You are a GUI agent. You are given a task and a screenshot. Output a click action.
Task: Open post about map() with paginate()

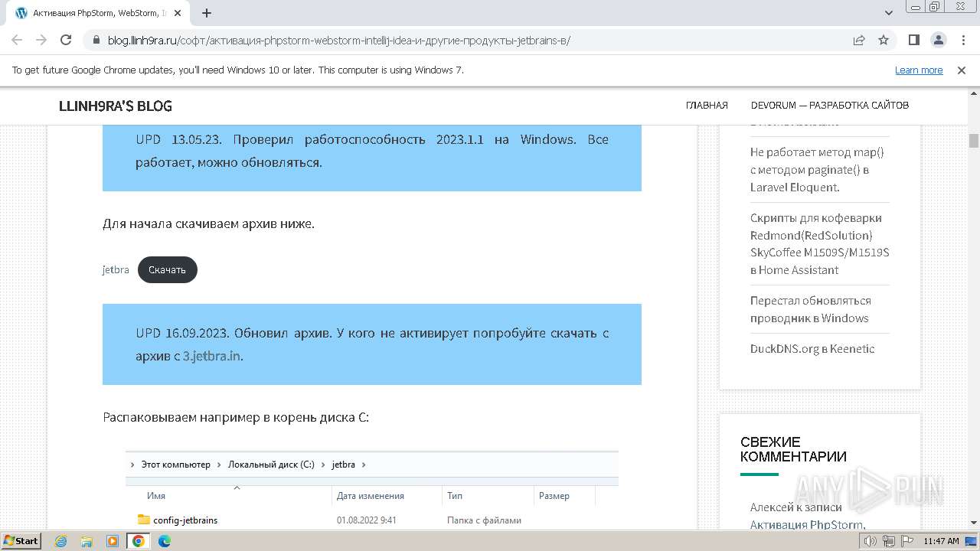click(817, 170)
